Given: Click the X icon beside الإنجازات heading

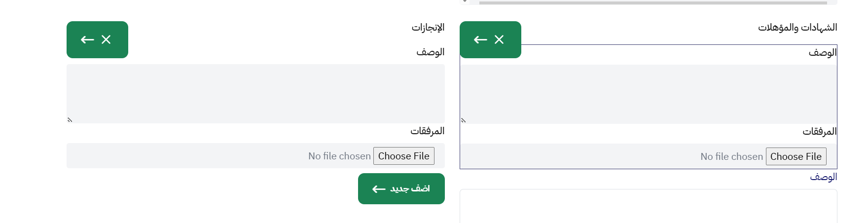Looking at the screenshot, I should (106, 39).
